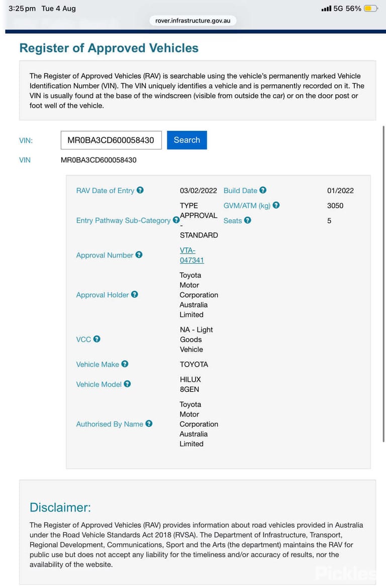The height and width of the screenshot is (588, 386).
Task: Click the Authorised By Name label
Action: point(110,424)
